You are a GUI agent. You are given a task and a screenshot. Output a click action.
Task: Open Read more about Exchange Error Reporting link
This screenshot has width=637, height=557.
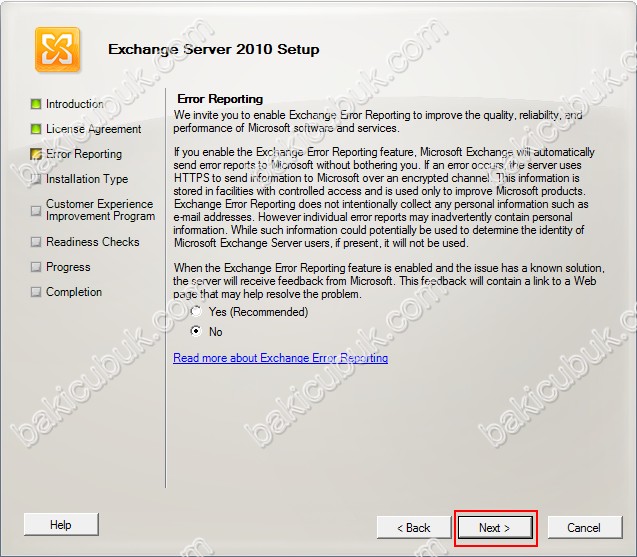pos(280,358)
